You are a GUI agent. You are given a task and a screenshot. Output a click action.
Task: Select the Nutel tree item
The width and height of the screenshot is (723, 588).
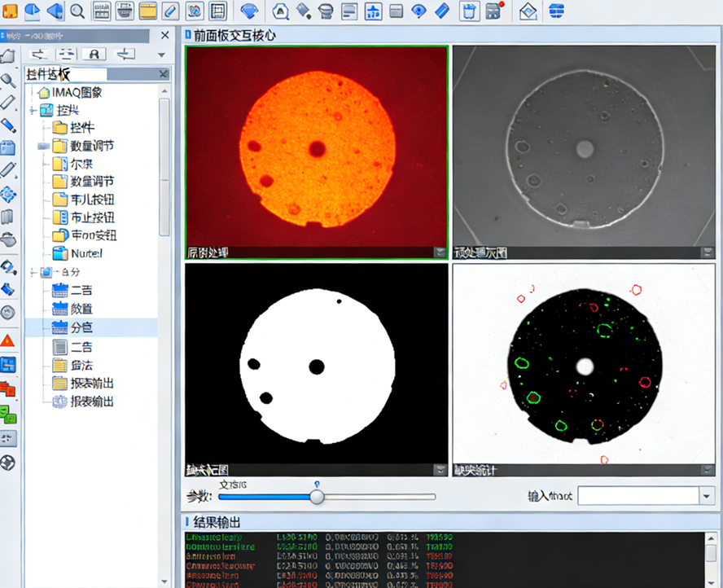(x=86, y=253)
